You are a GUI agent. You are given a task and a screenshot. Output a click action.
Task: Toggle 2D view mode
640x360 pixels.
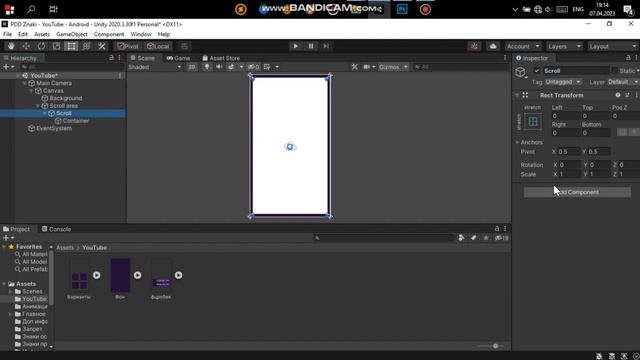pyautogui.click(x=191, y=67)
